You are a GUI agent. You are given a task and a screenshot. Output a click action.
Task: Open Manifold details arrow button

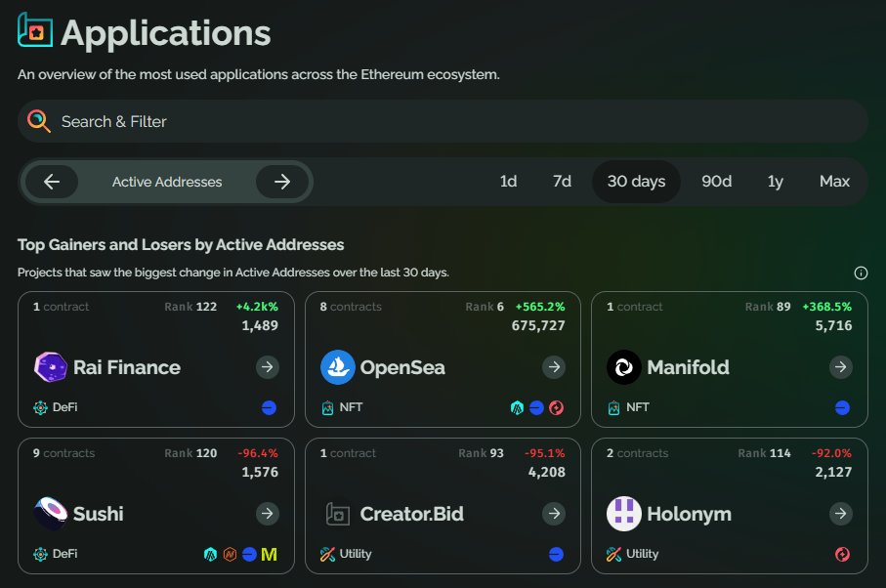click(841, 367)
